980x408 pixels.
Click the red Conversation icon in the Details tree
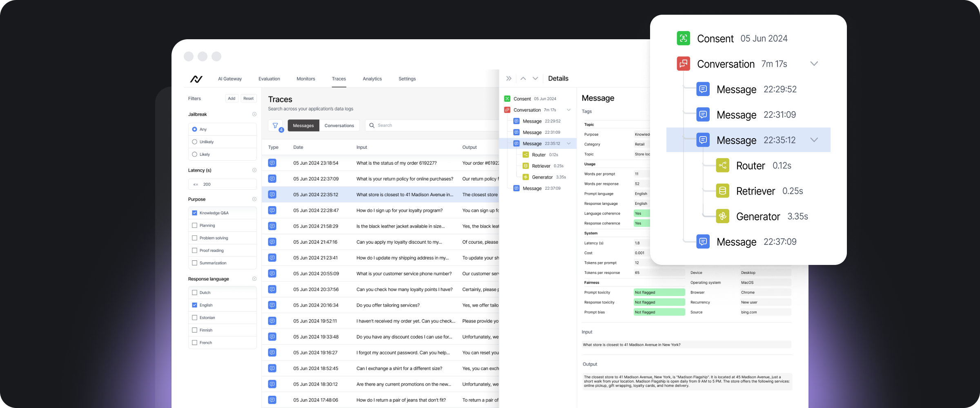coord(507,110)
